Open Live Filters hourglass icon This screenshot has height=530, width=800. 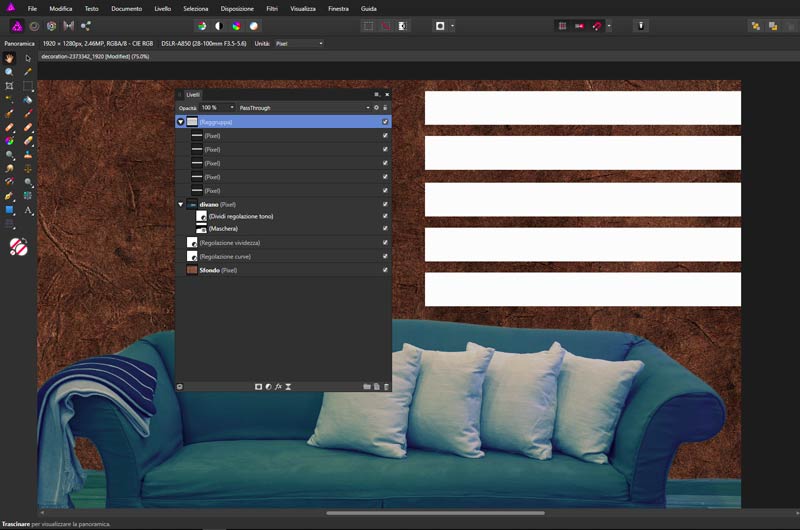288,387
